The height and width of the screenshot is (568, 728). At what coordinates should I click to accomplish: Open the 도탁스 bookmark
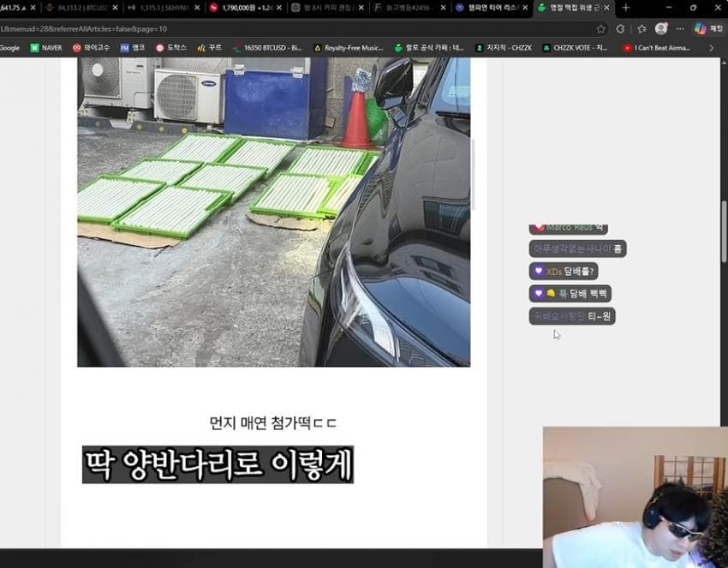point(170,48)
